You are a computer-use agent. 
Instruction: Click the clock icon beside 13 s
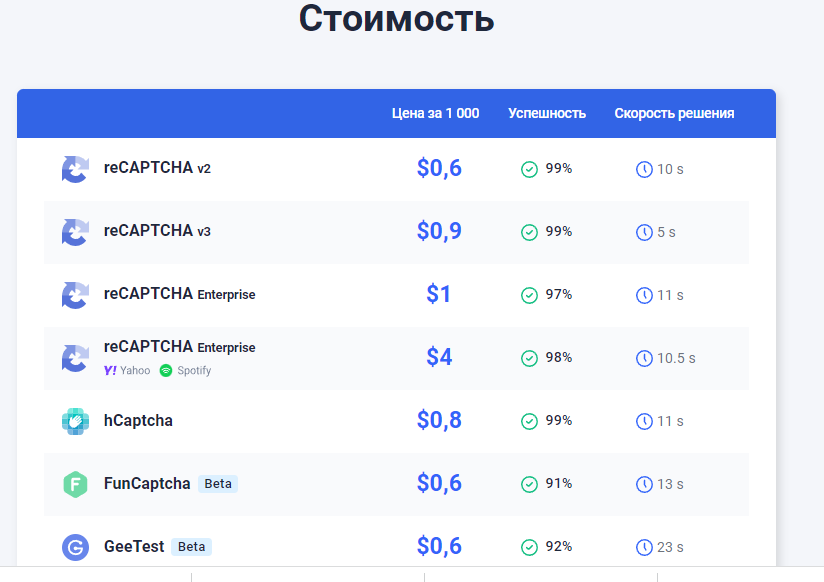coord(644,484)
